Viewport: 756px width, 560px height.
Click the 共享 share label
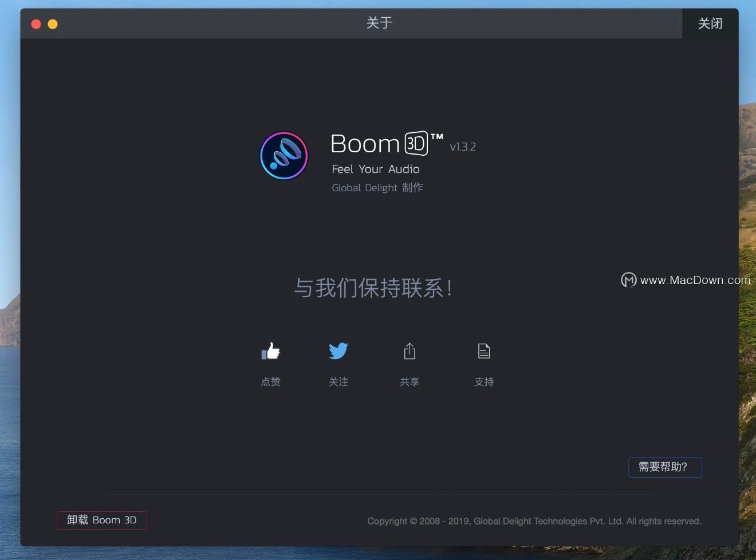[x=409, y=382]
